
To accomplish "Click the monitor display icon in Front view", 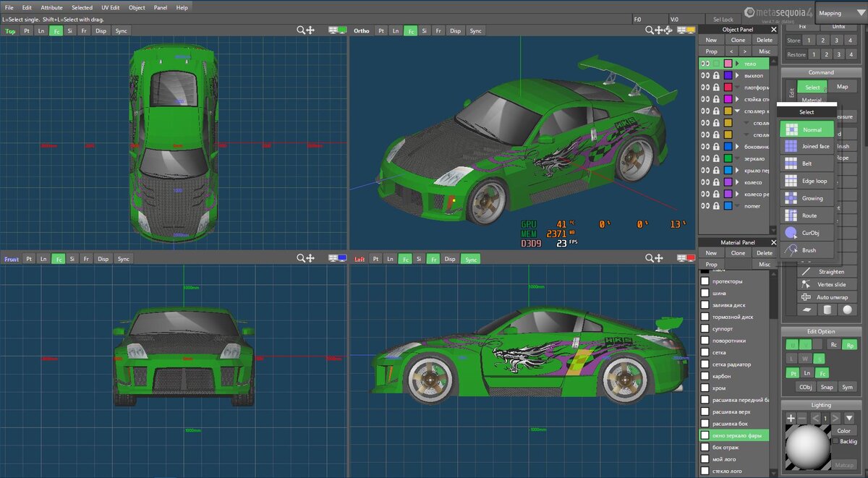I will point(337,258).
